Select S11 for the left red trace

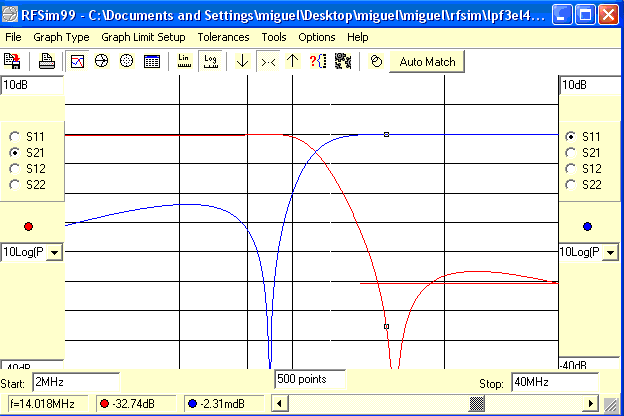tap(15, 137)
